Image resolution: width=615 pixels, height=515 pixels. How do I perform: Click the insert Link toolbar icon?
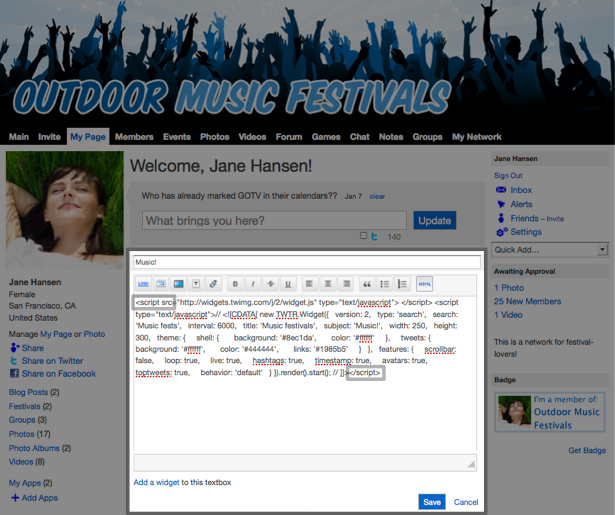tap(144, 284)
